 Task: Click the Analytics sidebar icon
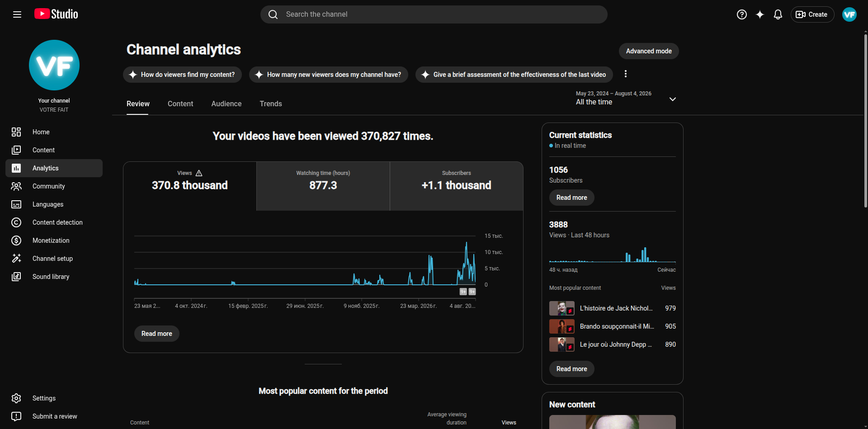pos(16,168)
